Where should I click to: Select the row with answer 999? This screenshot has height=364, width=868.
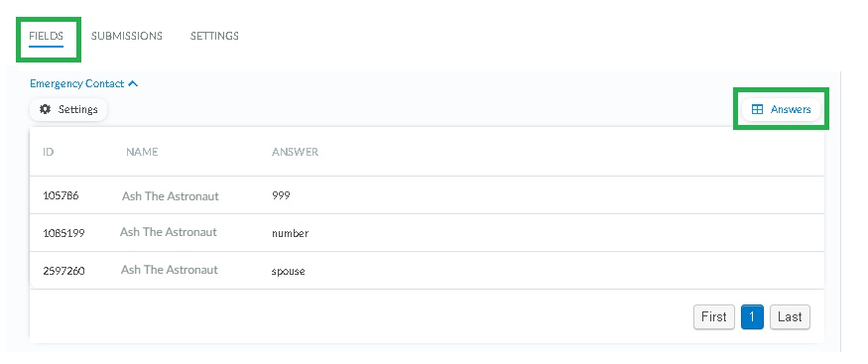pos(427,195)
